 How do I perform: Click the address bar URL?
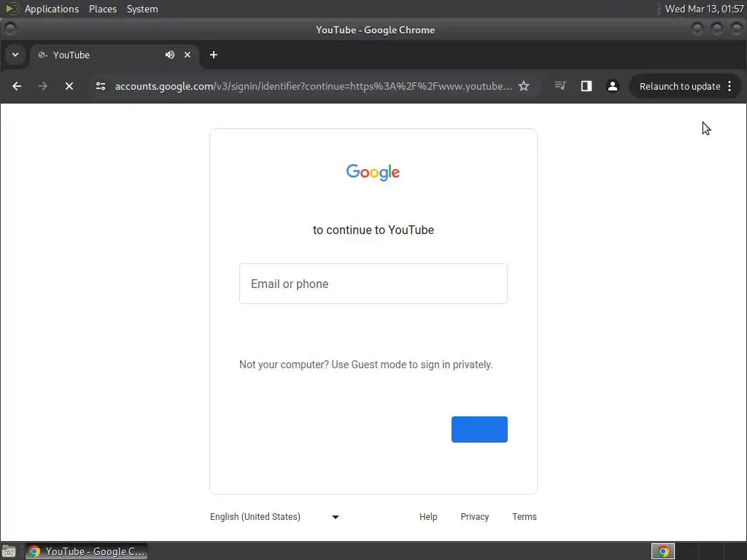(x=314, y=86)
